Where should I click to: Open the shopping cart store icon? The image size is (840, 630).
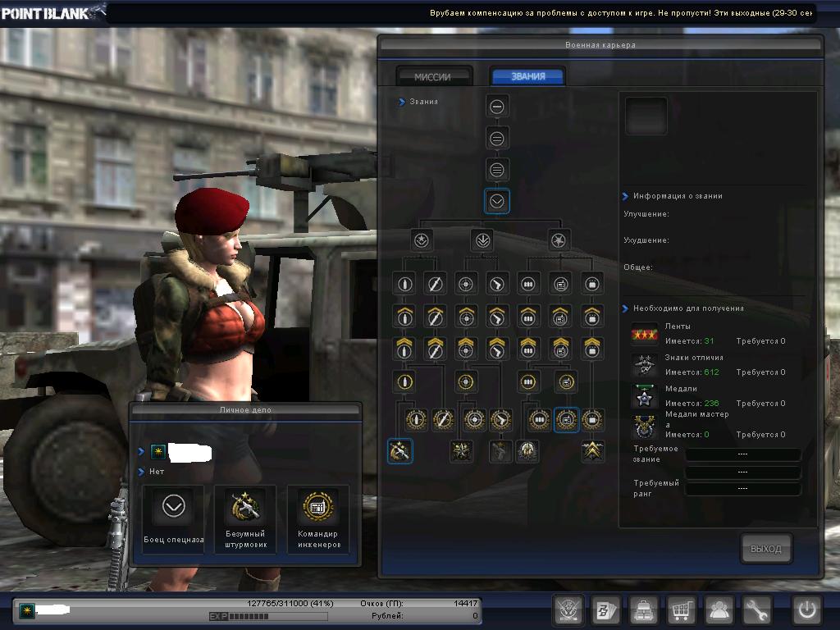point(681,609)
